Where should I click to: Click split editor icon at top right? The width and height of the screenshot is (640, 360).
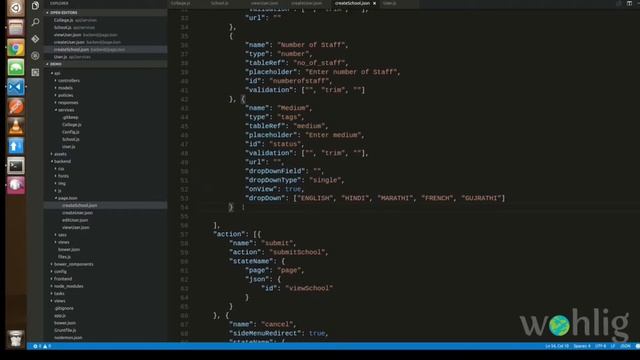point(629,3)
